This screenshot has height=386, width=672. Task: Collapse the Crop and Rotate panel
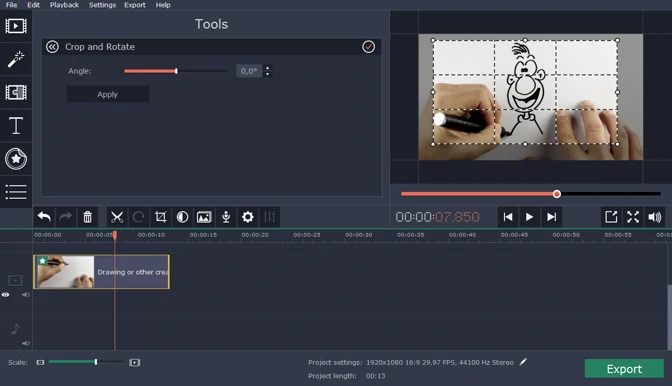click(52, 47)
